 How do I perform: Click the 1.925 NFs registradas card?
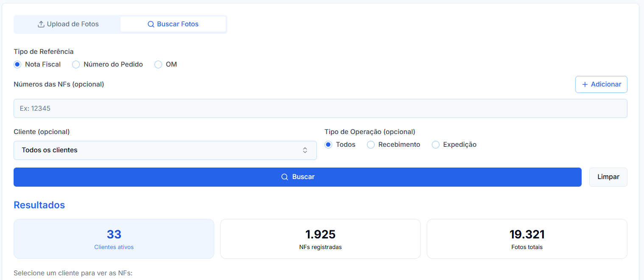tap(320, 239)
